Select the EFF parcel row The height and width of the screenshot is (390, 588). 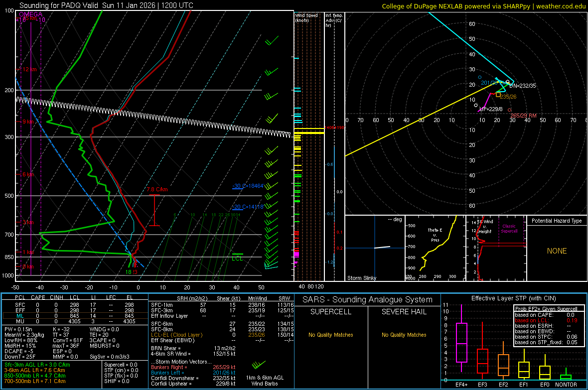click(x=75, y=310)
